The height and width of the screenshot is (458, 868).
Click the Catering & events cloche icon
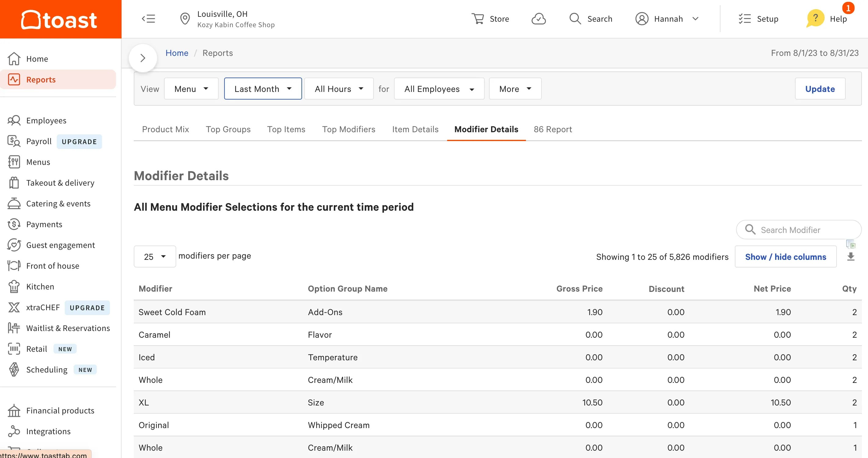(x=14, y=204)
